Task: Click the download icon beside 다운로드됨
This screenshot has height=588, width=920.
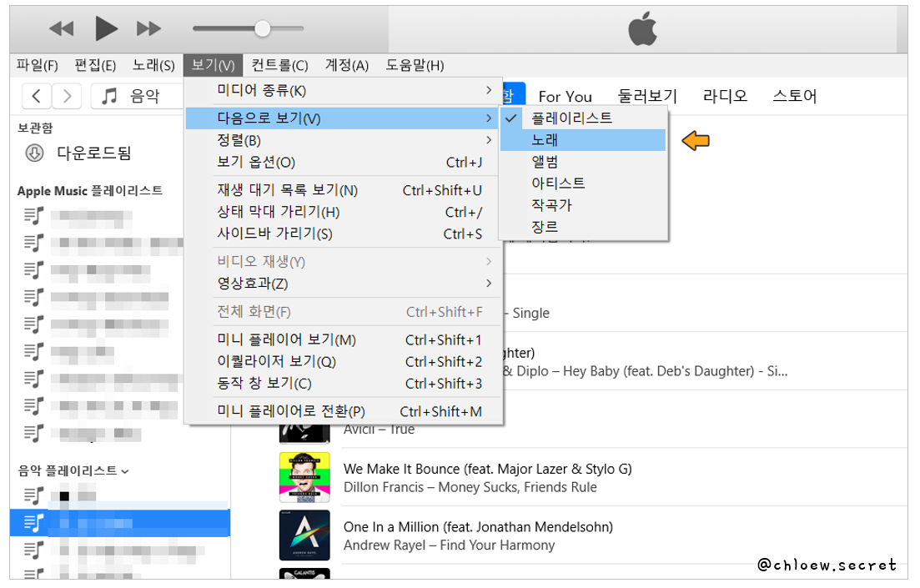Action: (35, 153)
